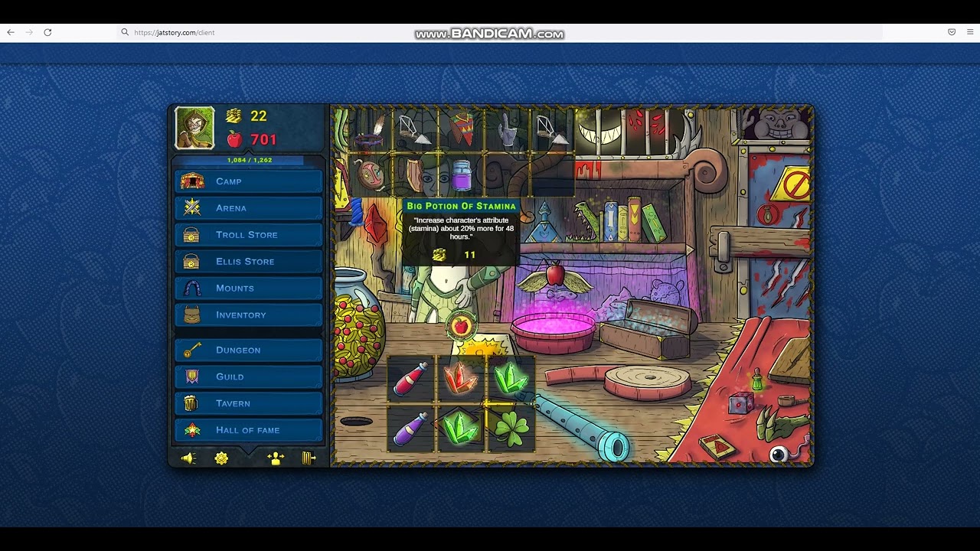The height and width of the screenshot is (551, 980).
Task: Mute sound with the speaker icon
Action: click(x=188, y=458)
